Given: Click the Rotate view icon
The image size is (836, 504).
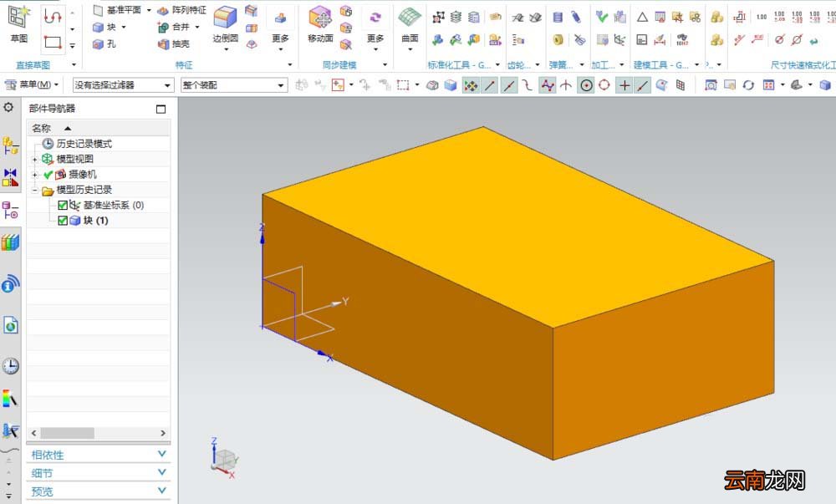Looking at the screenshot, I should click(x=748, y=85).
